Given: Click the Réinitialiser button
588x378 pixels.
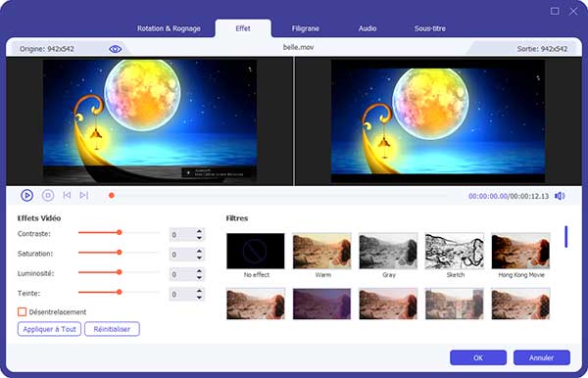Looking at the screenshot, I should 112,329.
